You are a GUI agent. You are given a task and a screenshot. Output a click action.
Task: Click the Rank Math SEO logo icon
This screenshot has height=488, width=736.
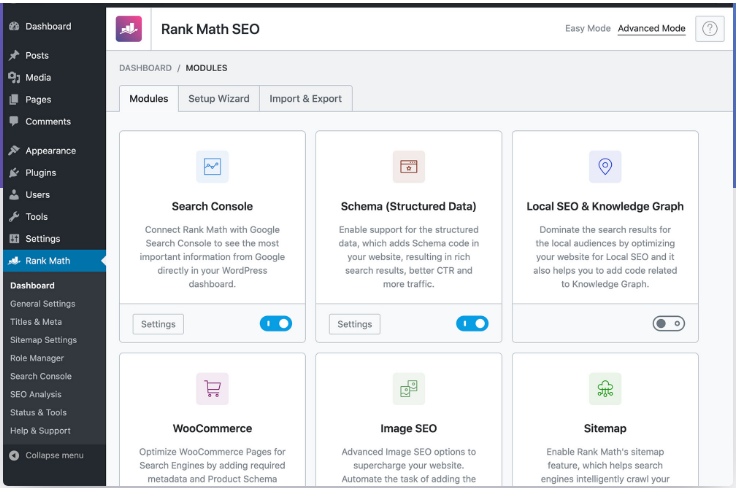[129, 29]
